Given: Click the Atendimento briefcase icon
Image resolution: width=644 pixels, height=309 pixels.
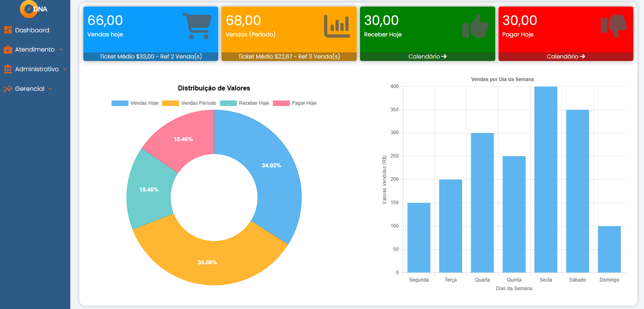Looking at the screenshot, I should (8, 50).
